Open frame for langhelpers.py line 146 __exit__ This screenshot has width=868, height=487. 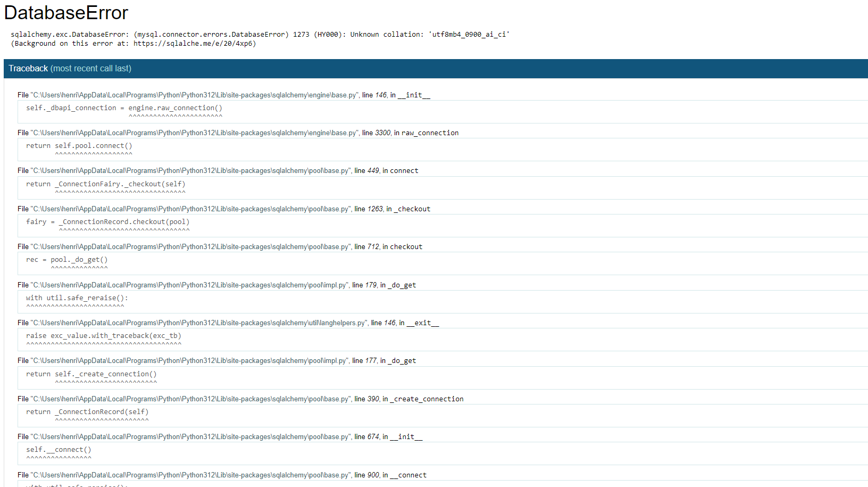[x=228, y=323]
